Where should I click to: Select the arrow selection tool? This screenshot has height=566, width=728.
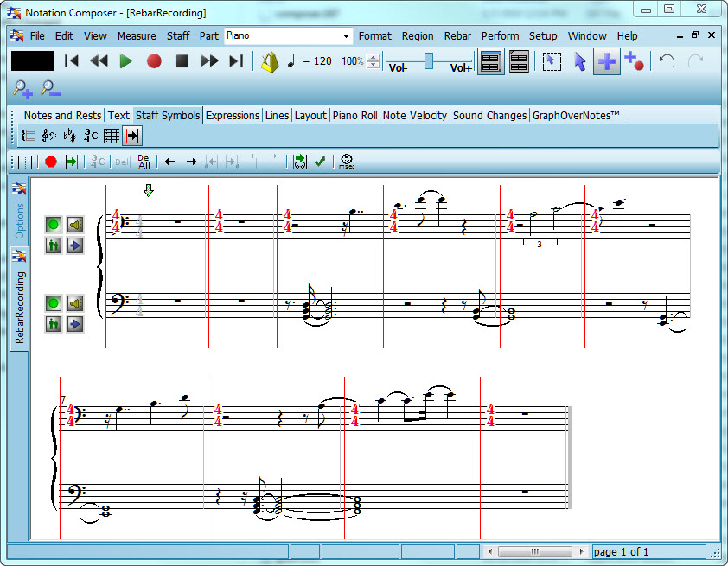578,62
